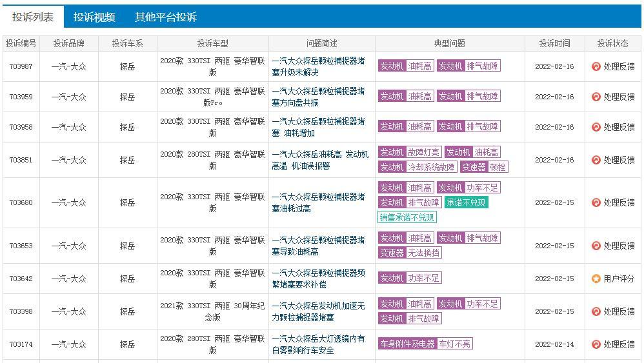Screen dimensions: 644x363
Task: Click 2020款 330TSI 两驱 豪华智联版Pro cell
Action: click(x=213, y=97)
